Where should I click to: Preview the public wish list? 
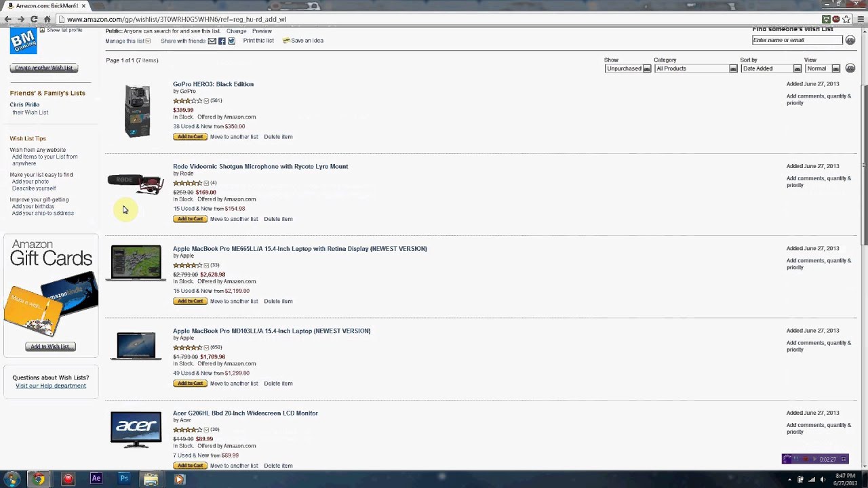[x=262, y=31]
